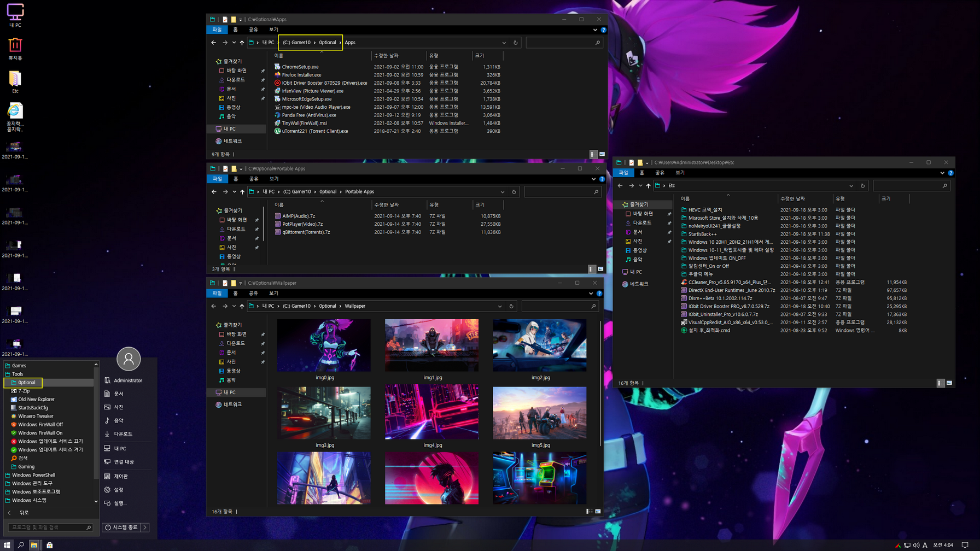The width and height of the screenshot is (980, 551).
Task: Click 시스템 종료 shutdown button
Action: pyautogui.click(x=122, y=527)
